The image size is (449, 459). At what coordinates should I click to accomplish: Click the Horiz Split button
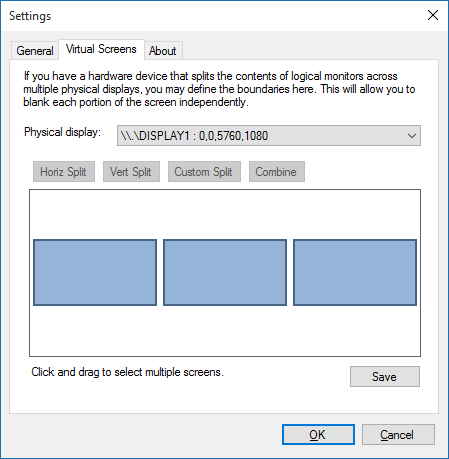coord(64,172)
